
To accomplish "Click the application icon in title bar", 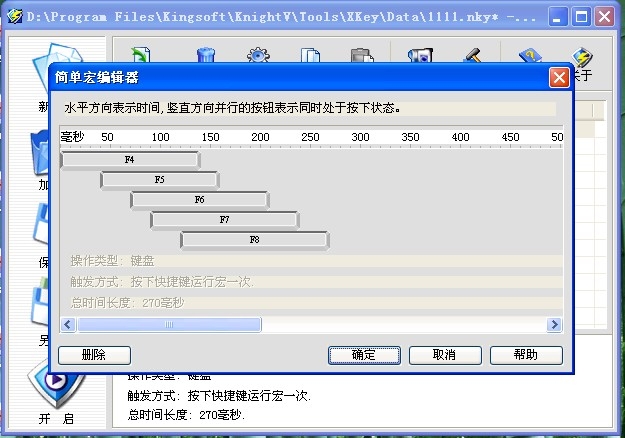I will point(15,17).
